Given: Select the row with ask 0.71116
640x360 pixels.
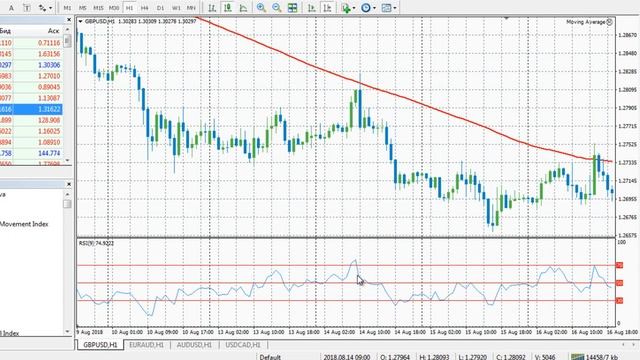Looking at the screenshot, I should [x=31, y=43].
